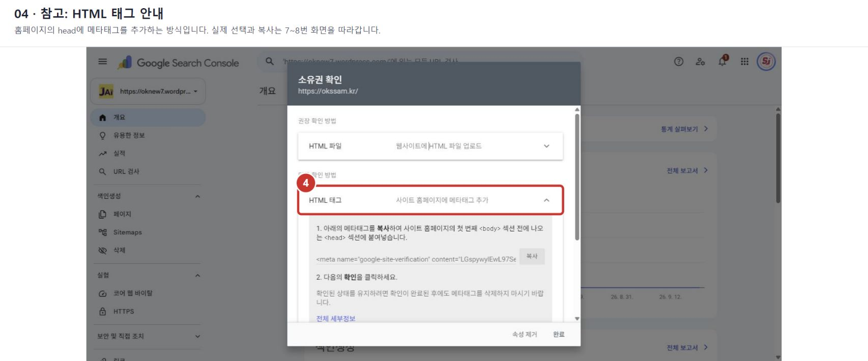
Task: Click 완료 button in dialog
Action: tap(559, 334)
